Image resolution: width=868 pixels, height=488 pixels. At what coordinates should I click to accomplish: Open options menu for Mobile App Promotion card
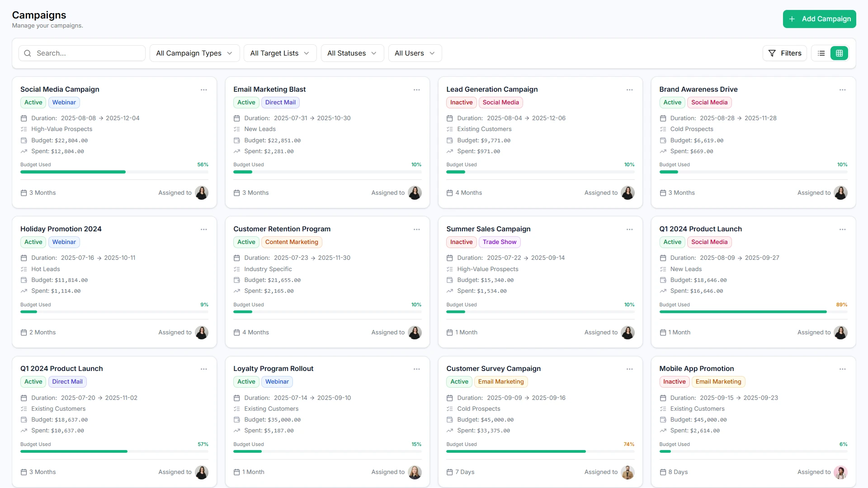pyautogui.click(x=843, y=369)
